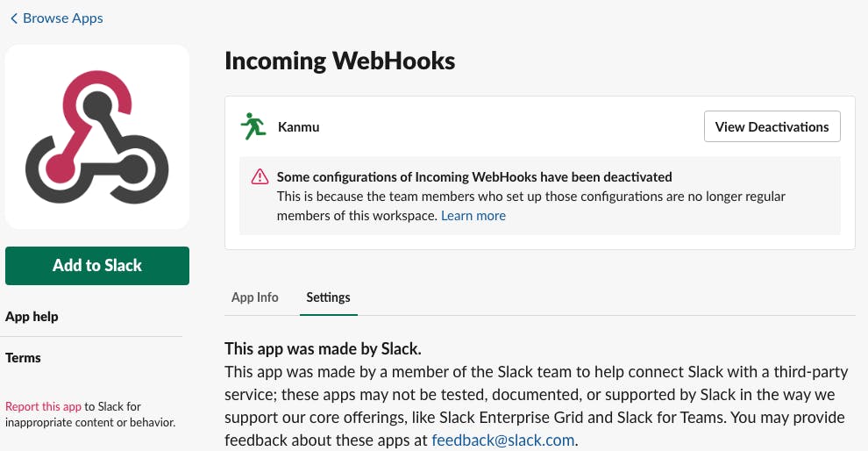868x451 pixels.
Task: Click the red warning triangle icon
Action: click(260, 177)
